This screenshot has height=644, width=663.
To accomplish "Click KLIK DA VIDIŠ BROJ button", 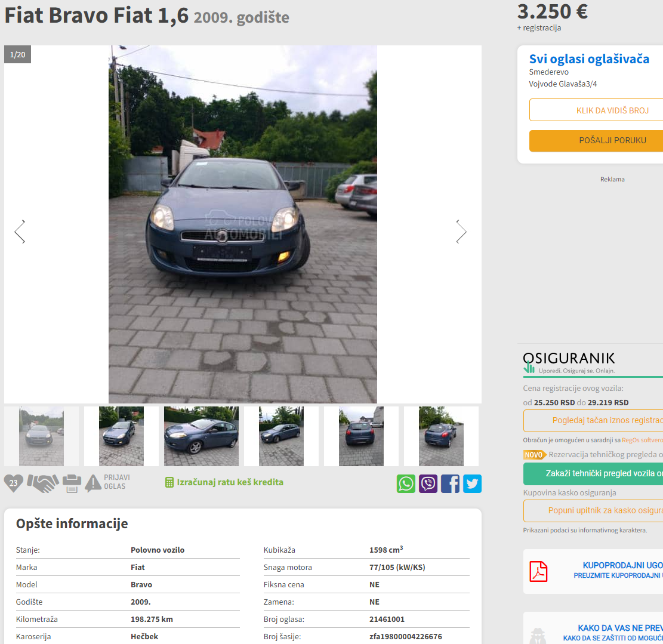I will pos(596,110).
